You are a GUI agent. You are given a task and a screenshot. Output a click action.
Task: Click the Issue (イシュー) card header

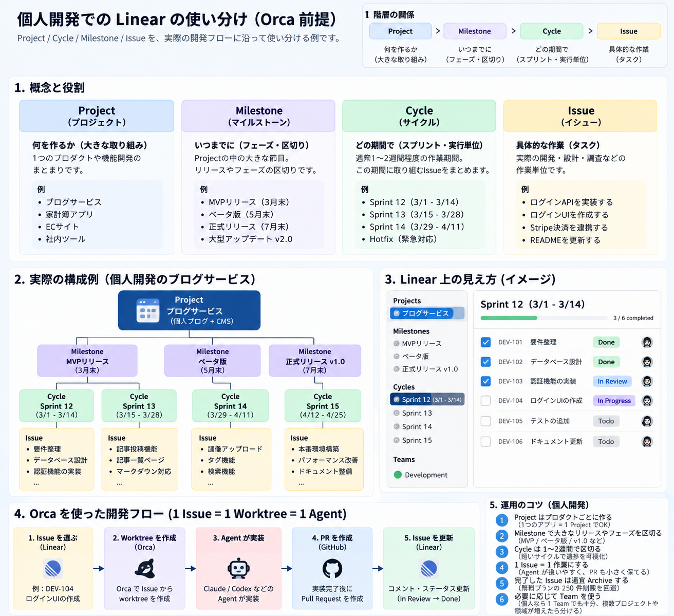tap(581, 116)
